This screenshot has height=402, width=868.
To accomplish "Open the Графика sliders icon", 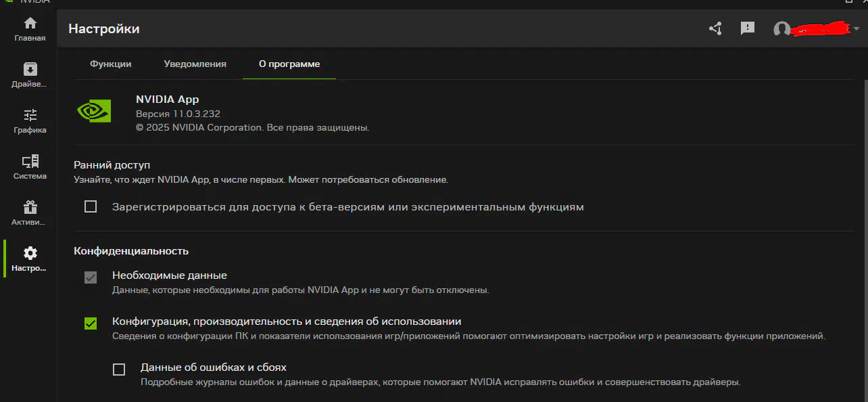I will (30, 115).
